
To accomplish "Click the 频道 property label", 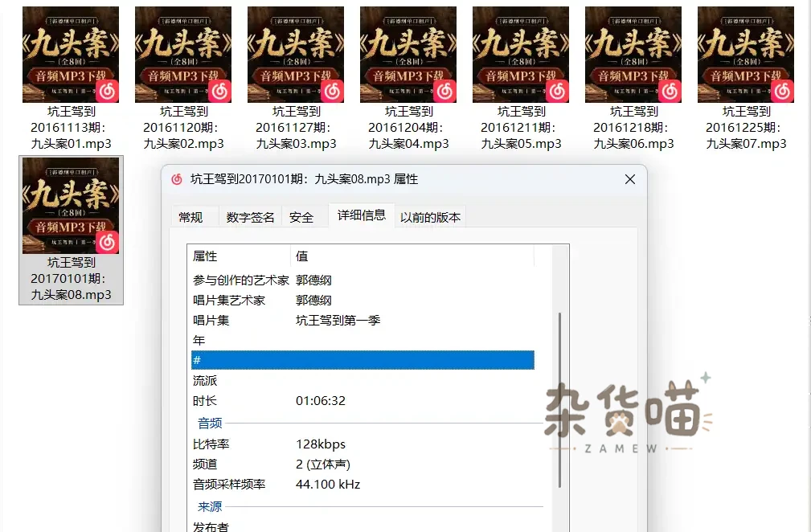I will (205, 464).
